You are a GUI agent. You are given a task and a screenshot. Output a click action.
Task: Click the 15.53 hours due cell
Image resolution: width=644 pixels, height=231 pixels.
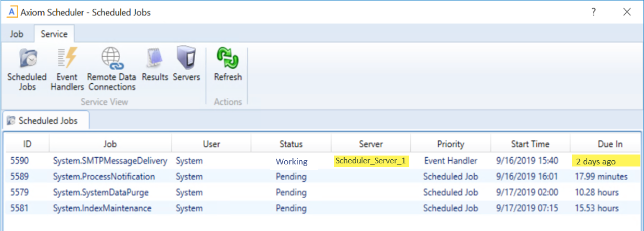(x=597, y=209)
